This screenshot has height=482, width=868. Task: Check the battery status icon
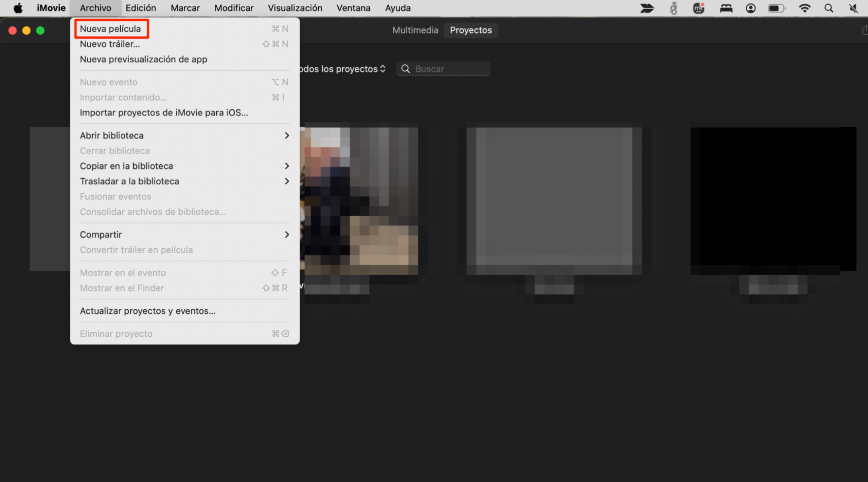[x=776, y=8]
